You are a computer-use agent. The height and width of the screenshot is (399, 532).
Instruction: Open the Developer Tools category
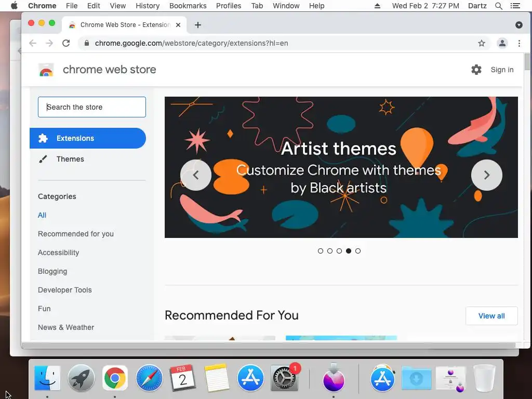point(65,290)
